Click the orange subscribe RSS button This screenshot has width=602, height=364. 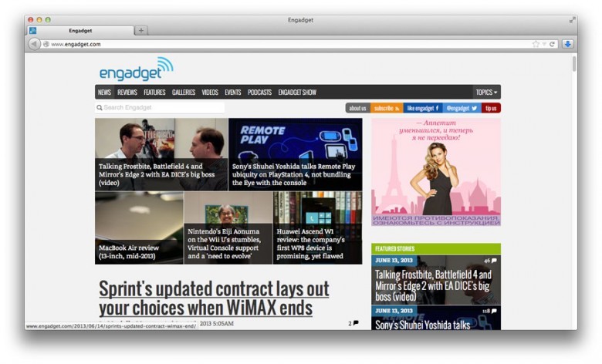[x=387, y=108]
